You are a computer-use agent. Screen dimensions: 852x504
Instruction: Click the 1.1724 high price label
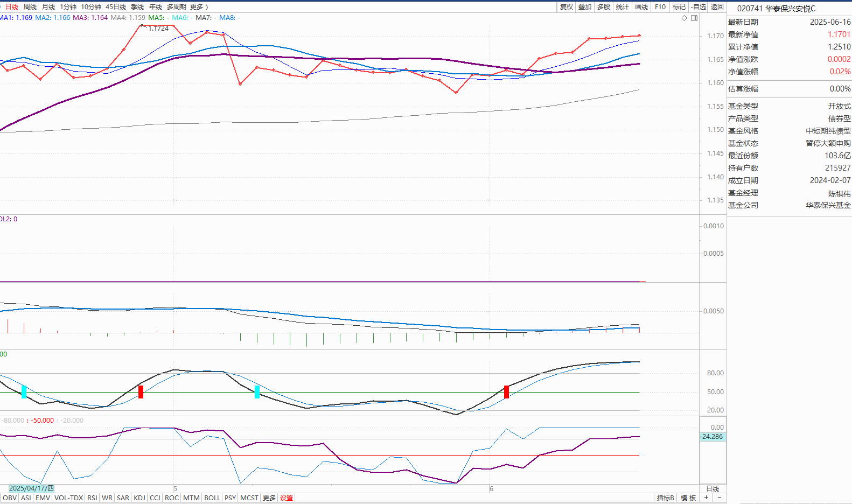(158, 29)
